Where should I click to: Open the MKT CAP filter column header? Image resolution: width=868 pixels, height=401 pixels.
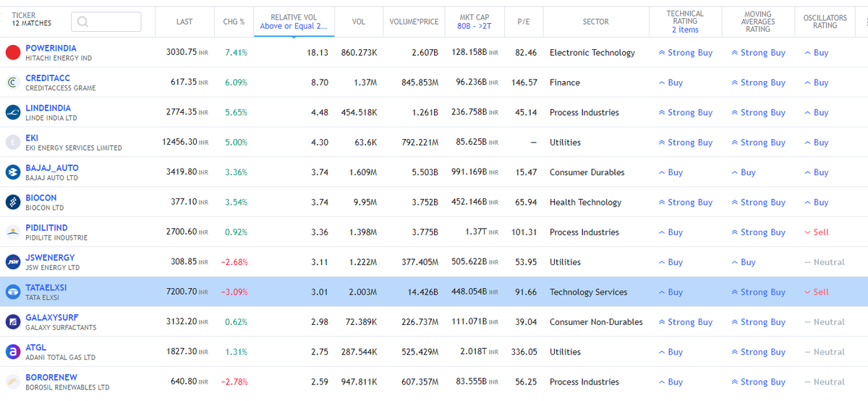click(474, 22)
